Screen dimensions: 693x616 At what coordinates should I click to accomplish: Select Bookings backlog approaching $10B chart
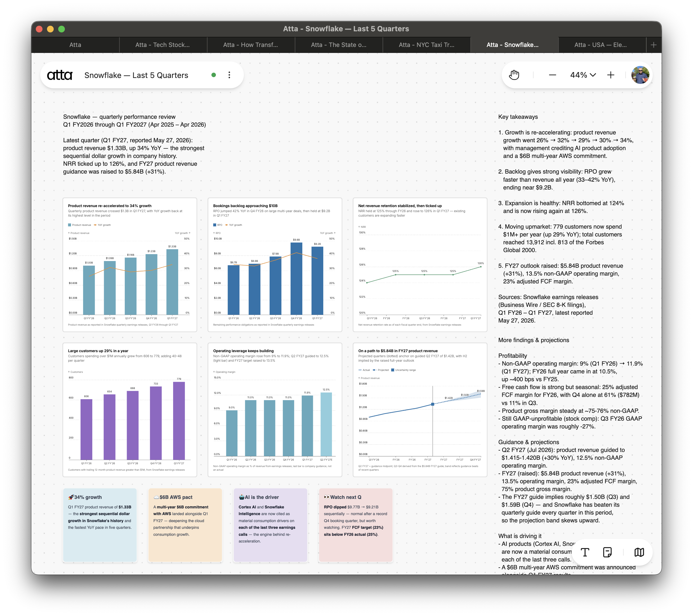coord(275,265)
